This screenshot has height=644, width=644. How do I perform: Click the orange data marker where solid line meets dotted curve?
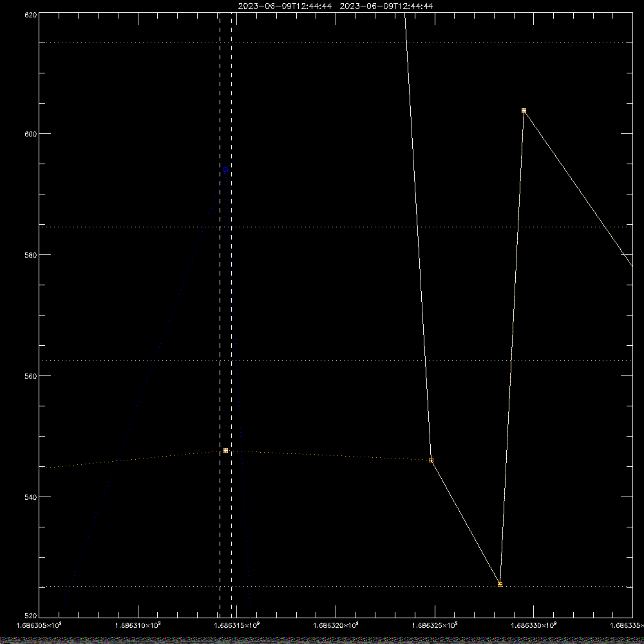431,460
